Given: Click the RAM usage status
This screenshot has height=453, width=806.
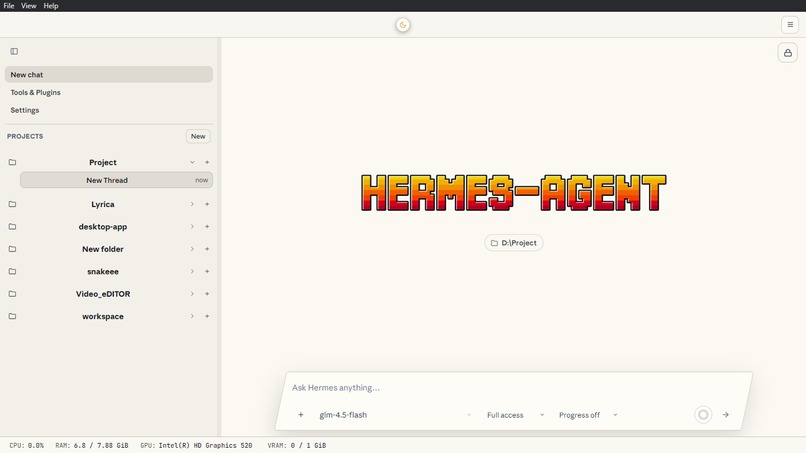Looking at the screenshot, I should point(92,446).
